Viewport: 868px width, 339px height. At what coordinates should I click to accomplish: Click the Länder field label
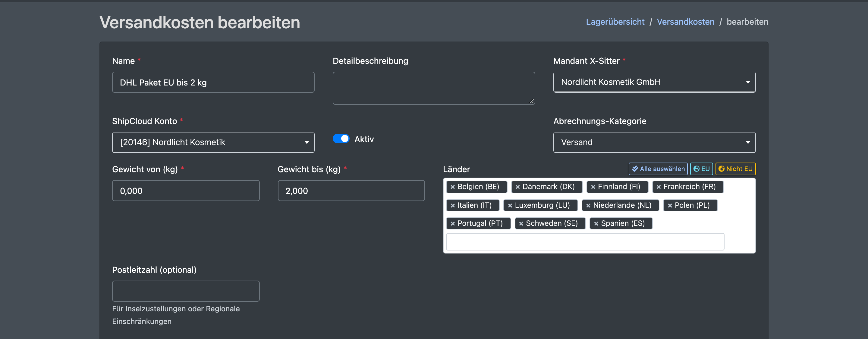[456, 169]
